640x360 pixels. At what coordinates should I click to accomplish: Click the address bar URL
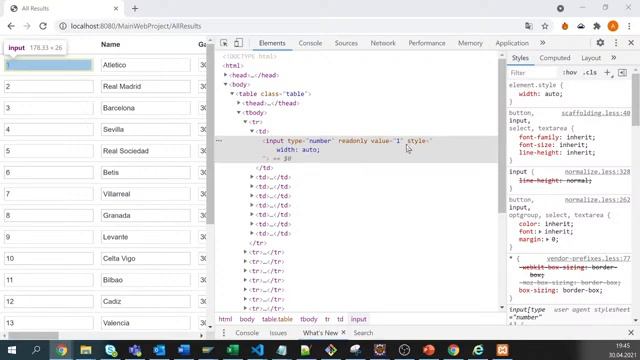tap(136, 26)
